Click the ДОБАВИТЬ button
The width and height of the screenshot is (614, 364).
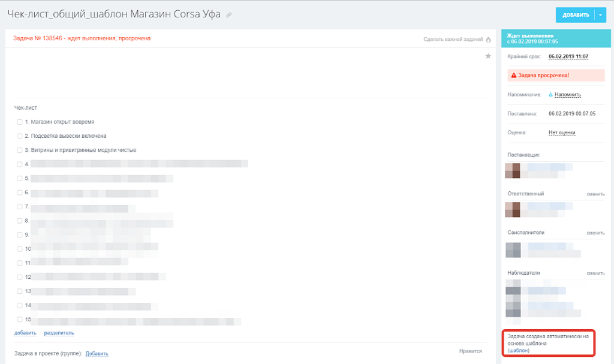tap(575, 15)
